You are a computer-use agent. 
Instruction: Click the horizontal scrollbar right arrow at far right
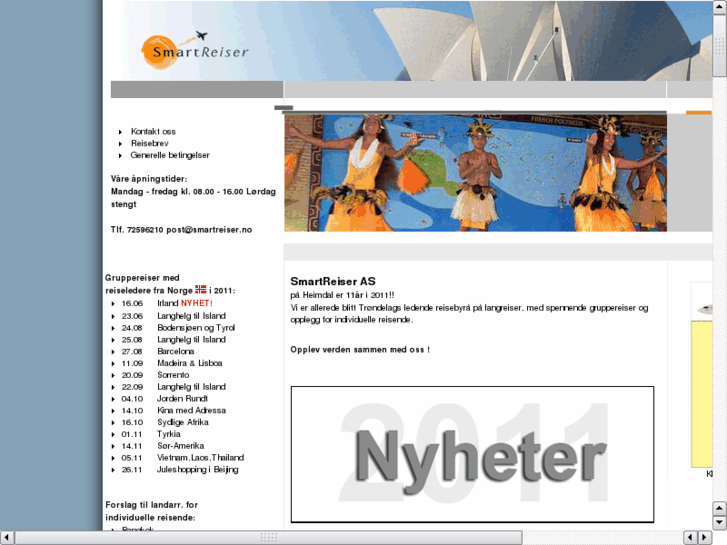(x=705, y=538)
